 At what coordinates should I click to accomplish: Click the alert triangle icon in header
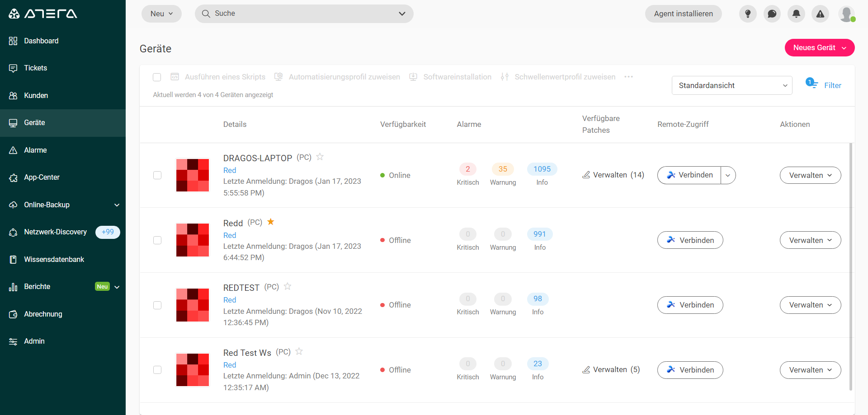pyautogui.click(x=820, y=14)
